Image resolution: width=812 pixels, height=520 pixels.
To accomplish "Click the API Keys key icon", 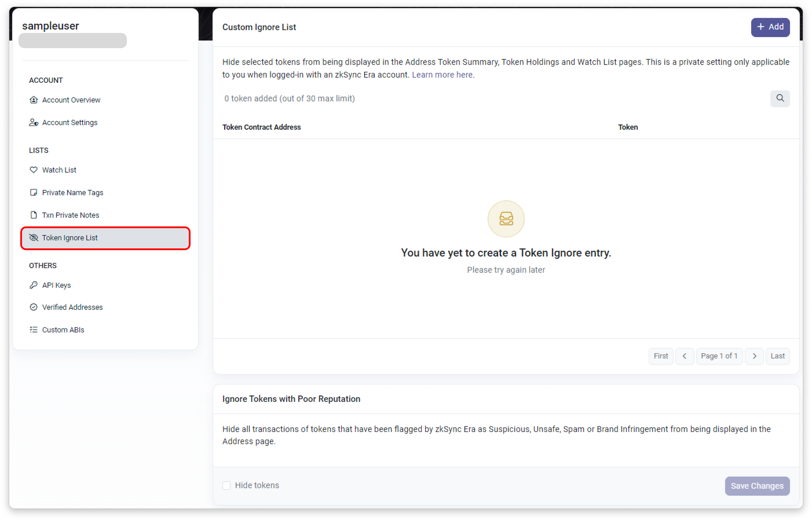I will click(x=34, y=285).
